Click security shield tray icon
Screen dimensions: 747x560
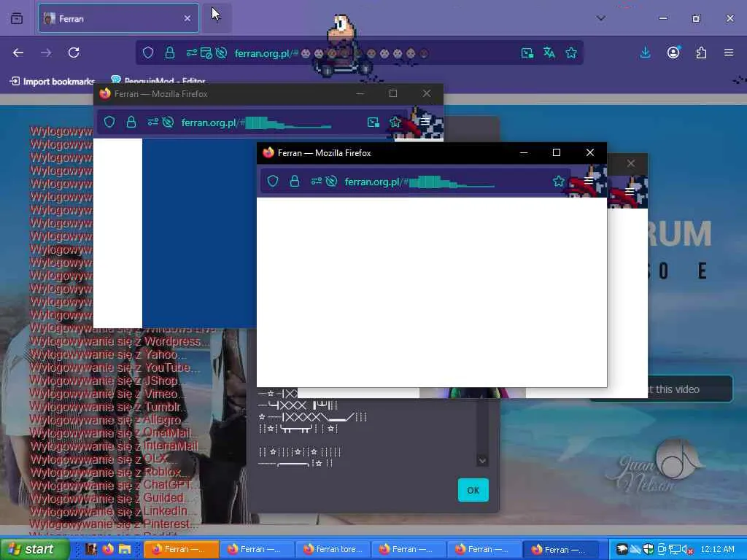[649, 550]
